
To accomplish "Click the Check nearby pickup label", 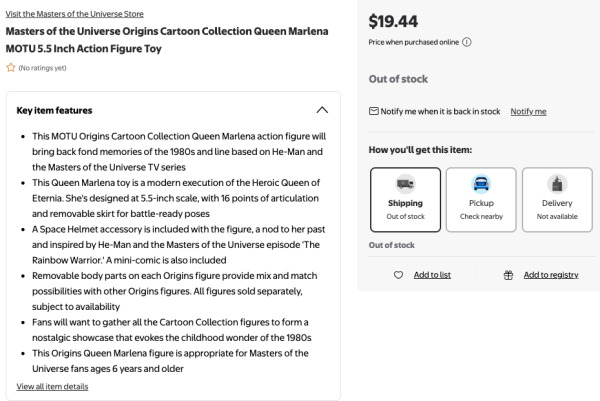I will [479, 216].
